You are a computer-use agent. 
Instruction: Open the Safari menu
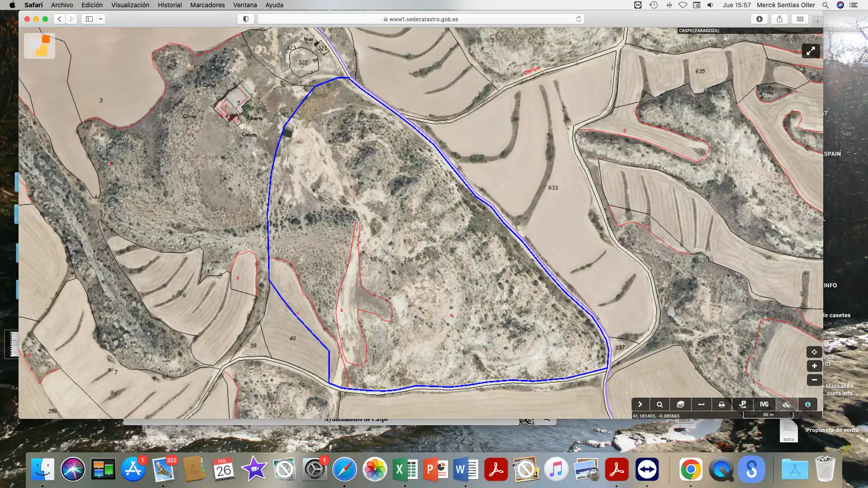pos(33,5)
